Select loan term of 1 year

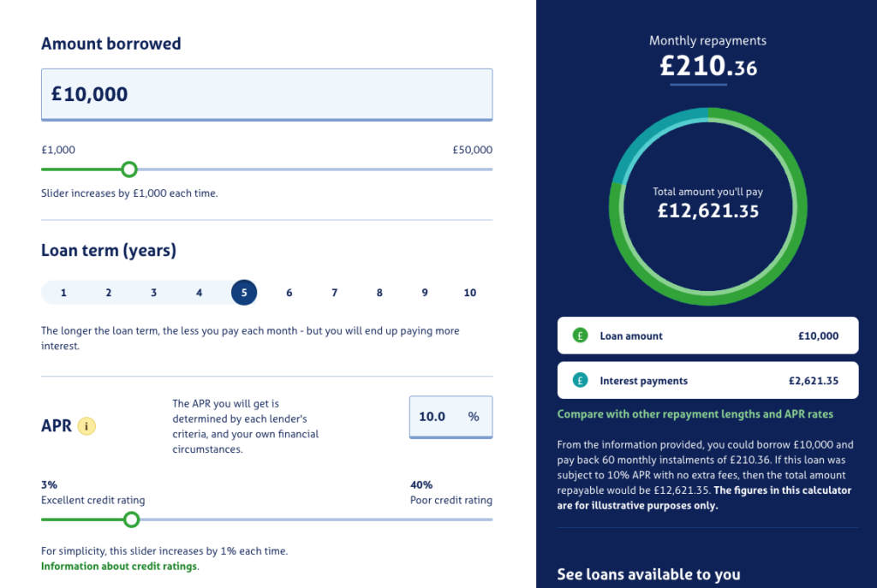[63, 293]
